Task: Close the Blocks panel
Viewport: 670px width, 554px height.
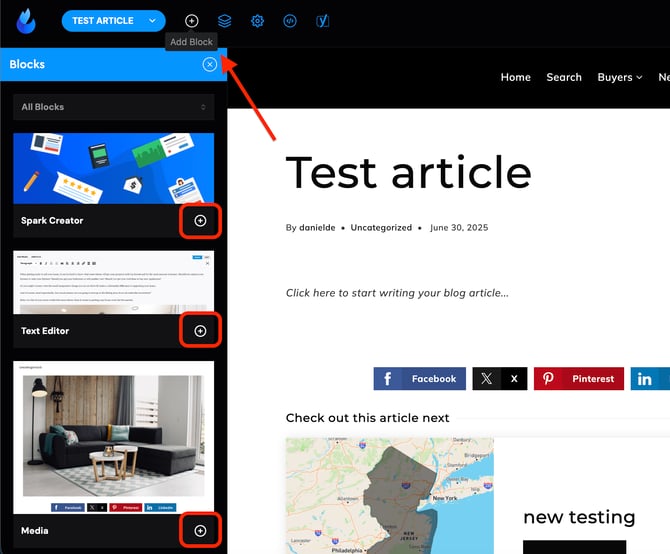Action: [209, 64]
